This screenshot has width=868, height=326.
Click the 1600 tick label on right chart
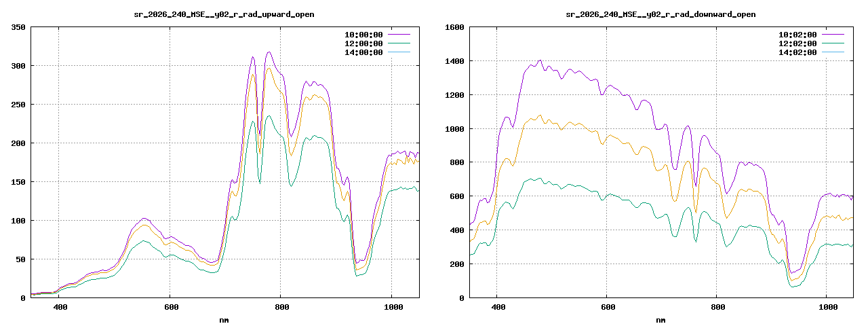click(x=454, y=27)
